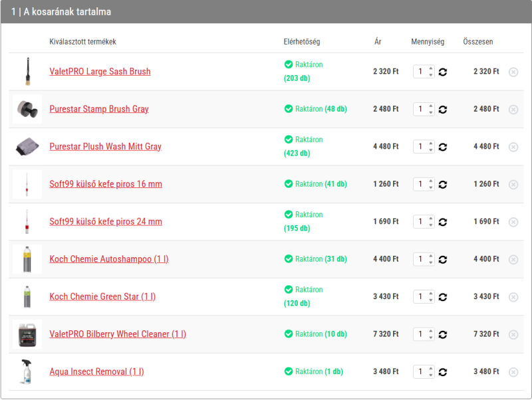The width and height of the screenshot is (532, 400).
Task: Click the Bilberry Wheel Cleaner canister thumbnail
Action: [27, 334]
